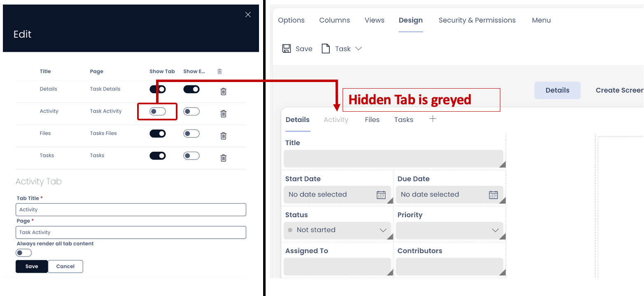Click the Cancel button
The height and width of the screenshot is (296, 644).
click(65, 266)
